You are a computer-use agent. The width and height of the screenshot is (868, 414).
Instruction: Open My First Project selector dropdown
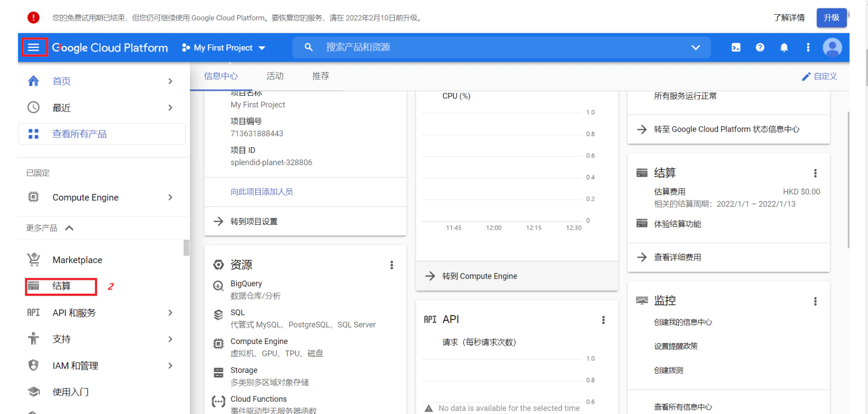[223, 48]
